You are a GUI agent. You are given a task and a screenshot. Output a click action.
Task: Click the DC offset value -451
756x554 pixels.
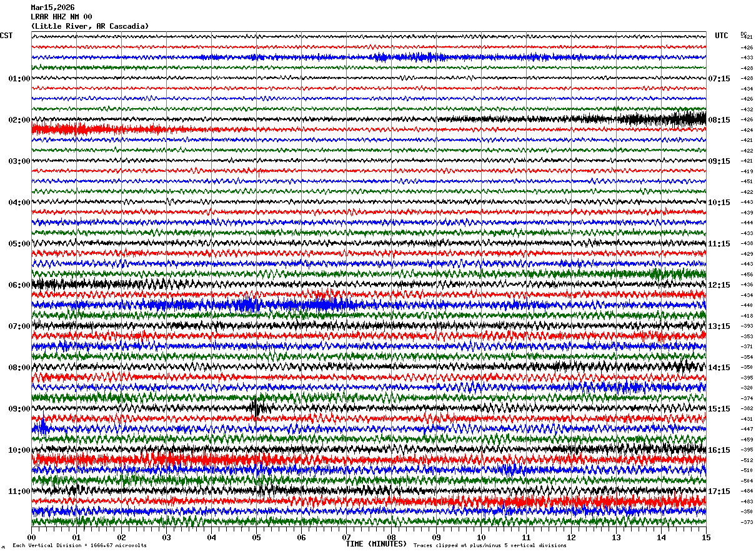tap(747, 182)
